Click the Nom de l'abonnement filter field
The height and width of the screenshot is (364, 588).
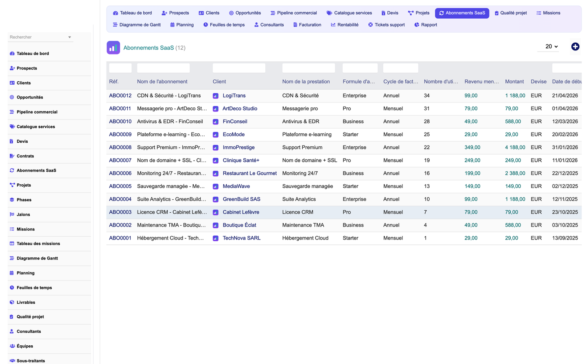(163, 68)
